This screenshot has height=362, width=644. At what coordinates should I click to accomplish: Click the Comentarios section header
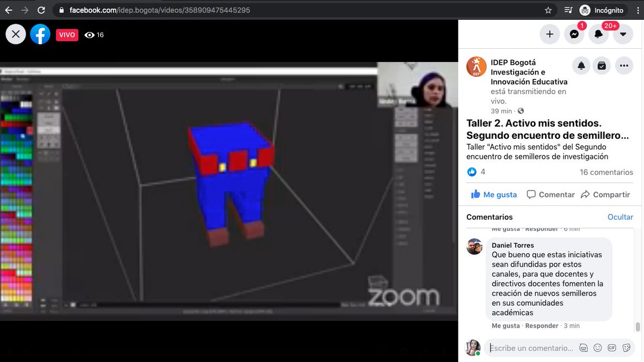[x=489, y=217]
